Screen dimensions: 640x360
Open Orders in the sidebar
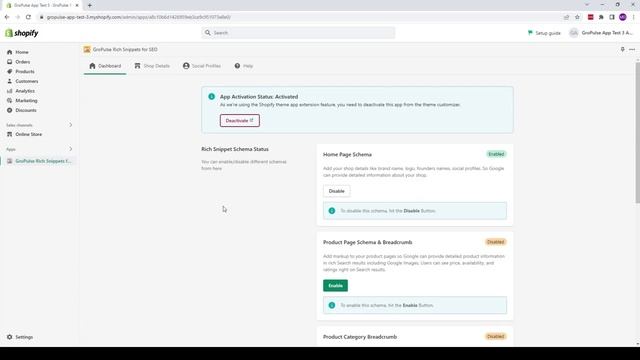pos(22,62)
